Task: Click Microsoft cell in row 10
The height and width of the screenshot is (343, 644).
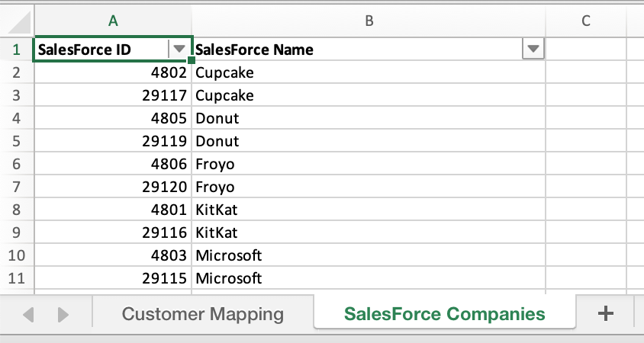Action: point(369,255)
